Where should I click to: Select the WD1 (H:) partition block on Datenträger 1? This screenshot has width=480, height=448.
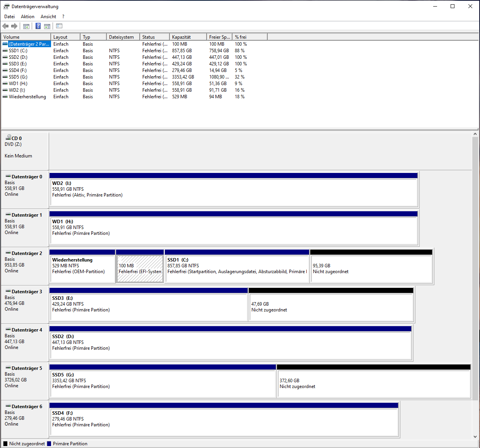(x=234, y=228)
